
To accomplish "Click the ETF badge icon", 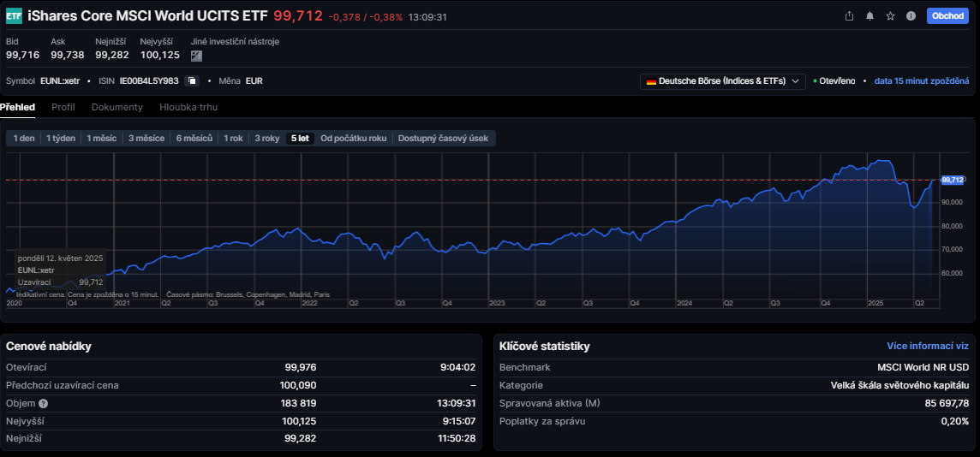I will coord(14,16).
